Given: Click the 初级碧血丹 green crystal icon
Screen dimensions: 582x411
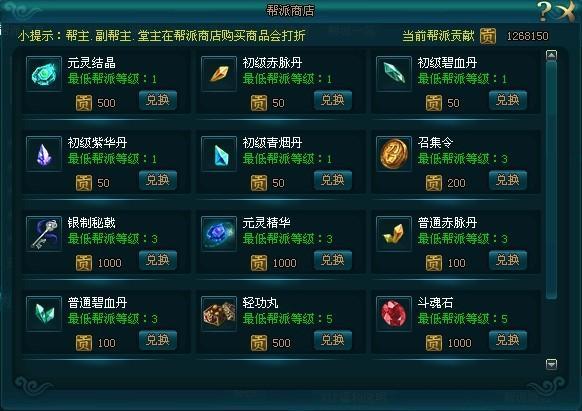Looking at the screenshot, I should pyautogui.click(x=394, y=73).
